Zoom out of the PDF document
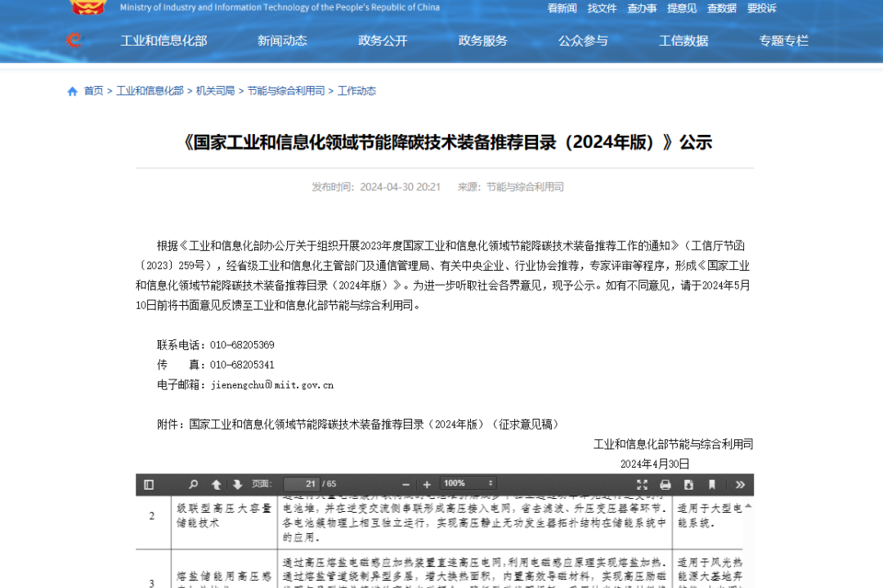The width and height of the screenshot is (883, 588). point(406,484)
